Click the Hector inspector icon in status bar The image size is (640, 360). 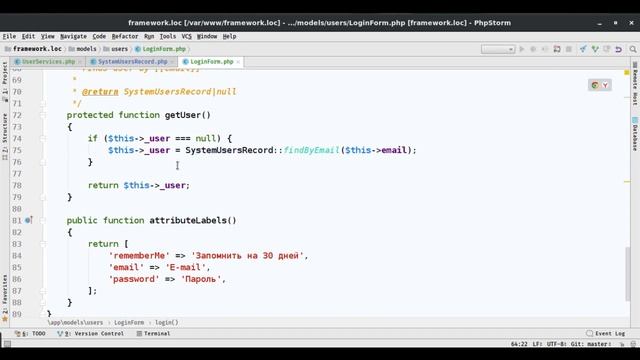(x=633, y=344)
